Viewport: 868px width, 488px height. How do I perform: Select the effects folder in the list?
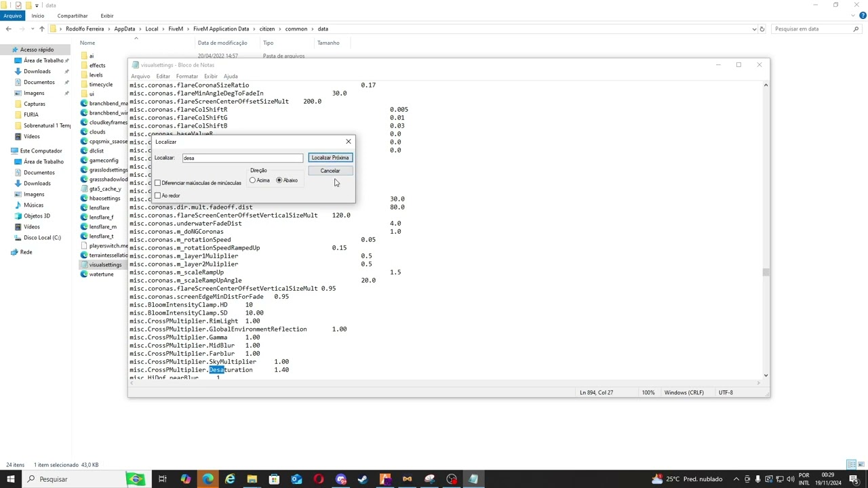click(97, 66)
